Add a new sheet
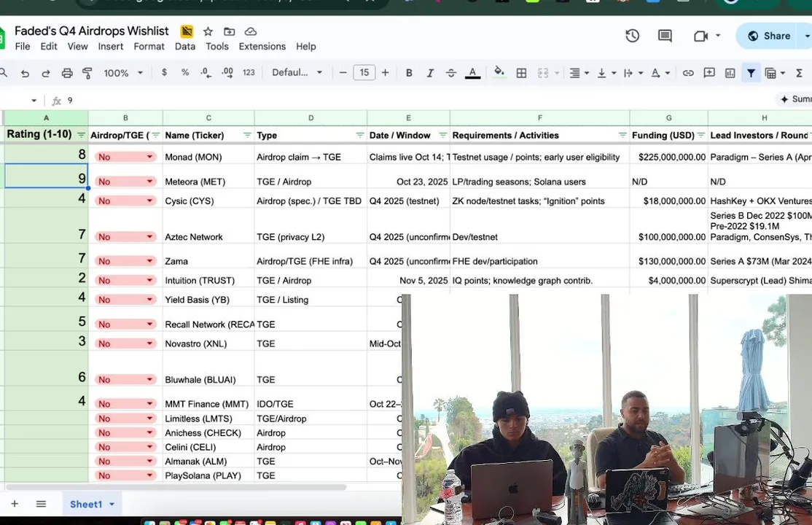The height and width of the screenshot is (525, 812). 15,504
